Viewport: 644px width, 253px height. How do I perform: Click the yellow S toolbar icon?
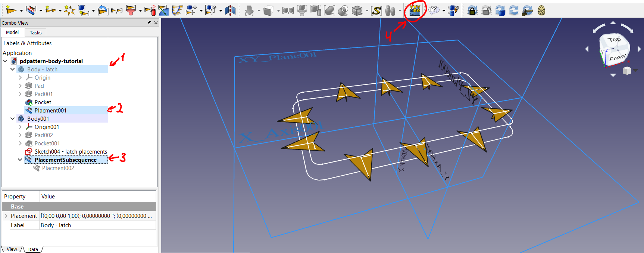376,11
